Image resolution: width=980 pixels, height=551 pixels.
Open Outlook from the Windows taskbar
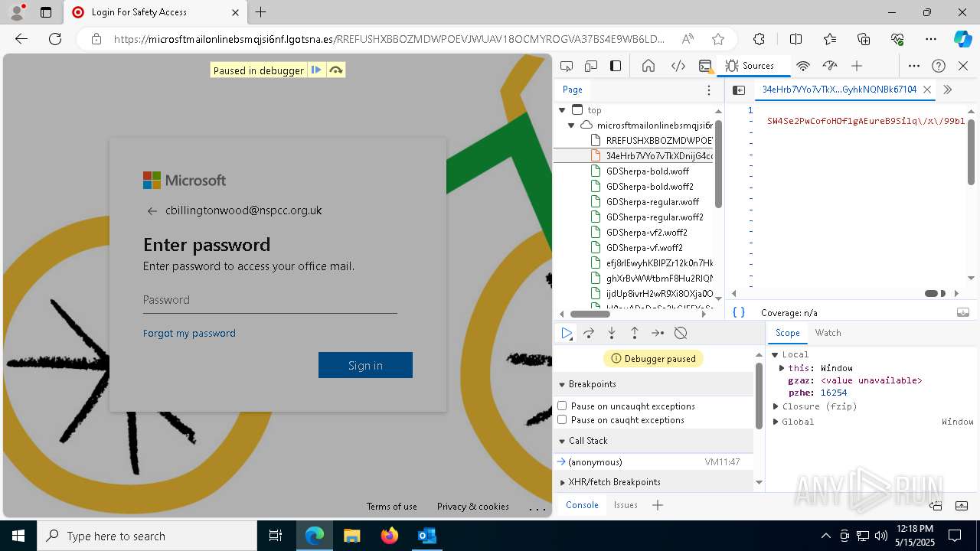[x=426, y=536]
